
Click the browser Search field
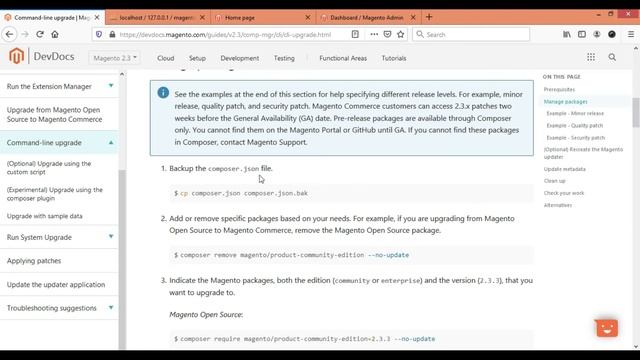click(471, 35)
